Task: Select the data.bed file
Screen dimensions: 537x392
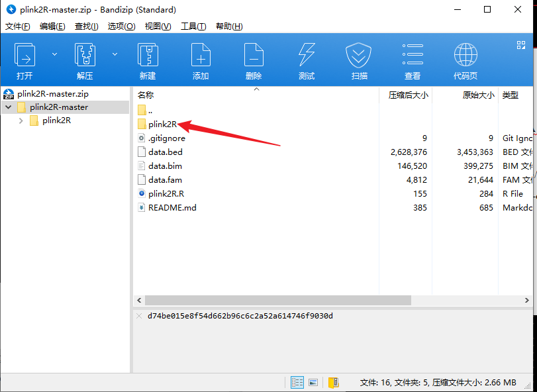Action: coord(166,152)
